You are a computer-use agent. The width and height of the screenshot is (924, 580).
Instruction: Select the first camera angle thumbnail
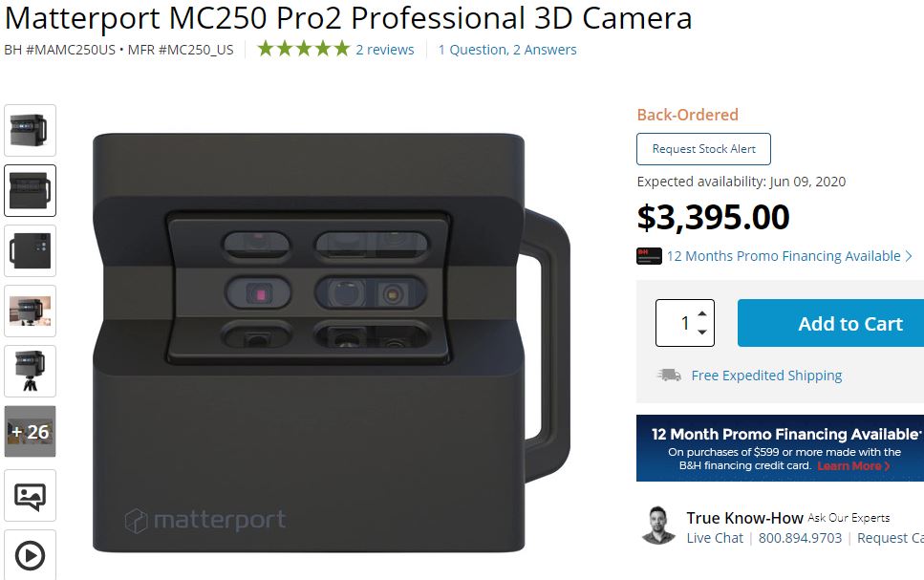[x=30, y=130]
